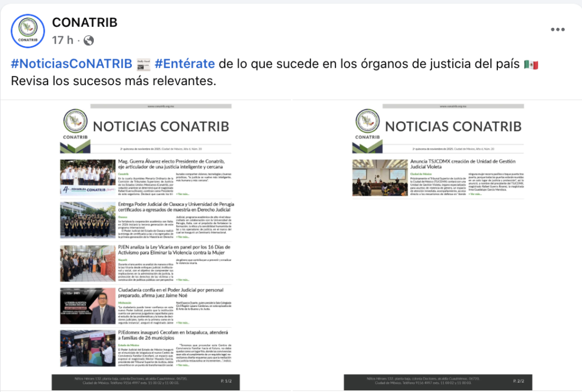This screenshot has width=582, height=392.
Task: Open the juez Jaime Noé article photo
Action: click(x=88, y=306)
